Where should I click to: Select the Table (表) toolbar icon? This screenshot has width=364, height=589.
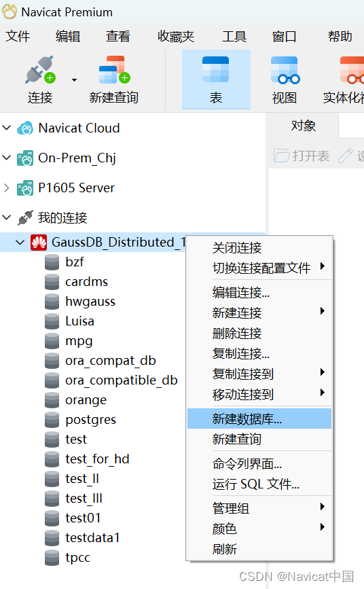(x=216, y=69)
